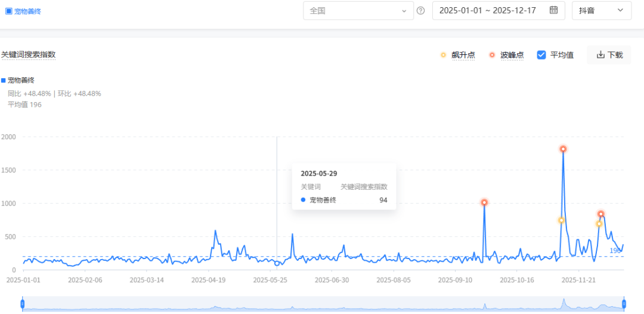Click the 飙升点 legend item
Viewport: 644px width, 314px height.
pos(457,55)
